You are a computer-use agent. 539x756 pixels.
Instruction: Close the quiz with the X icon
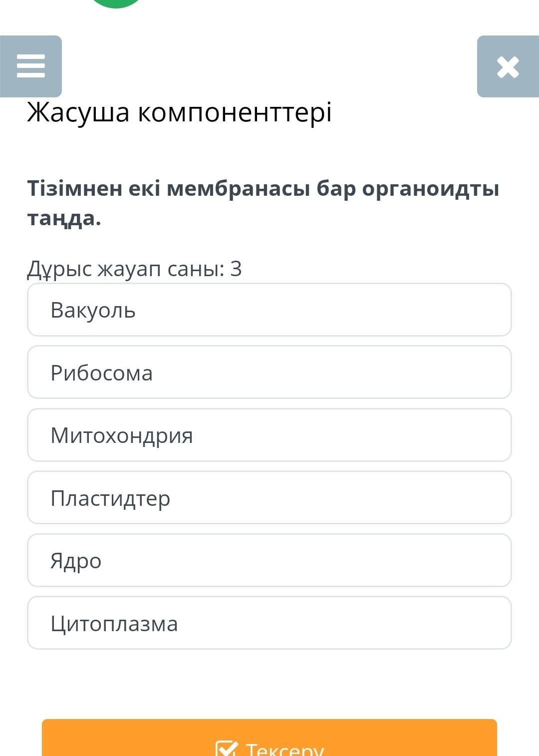pyautogui.click(x=508, y=67)
